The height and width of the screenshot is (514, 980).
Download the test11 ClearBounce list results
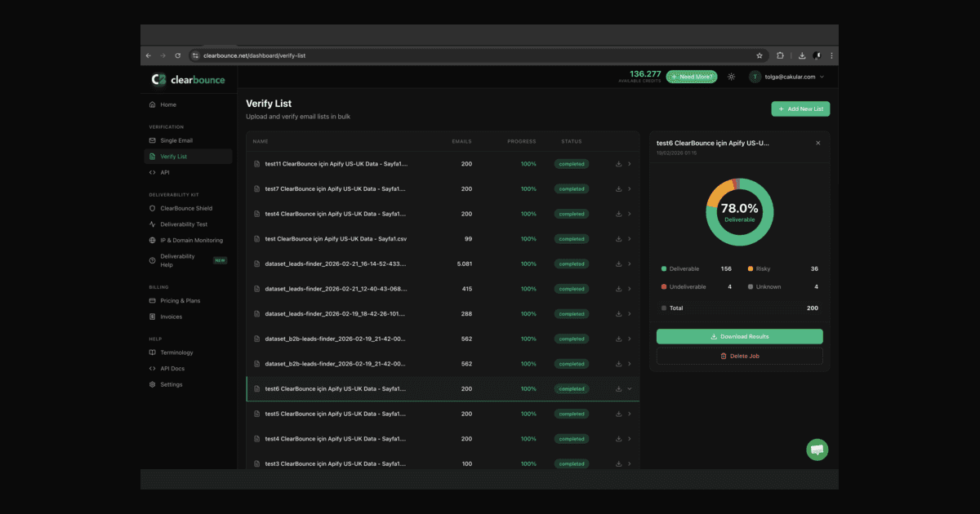(618, 164)
